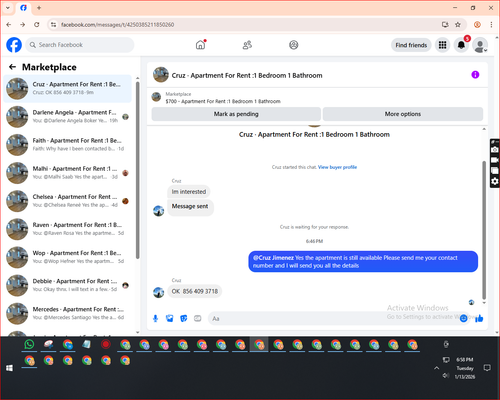
Task: Open the Chrome profile icon
Action: pos(477,24)
